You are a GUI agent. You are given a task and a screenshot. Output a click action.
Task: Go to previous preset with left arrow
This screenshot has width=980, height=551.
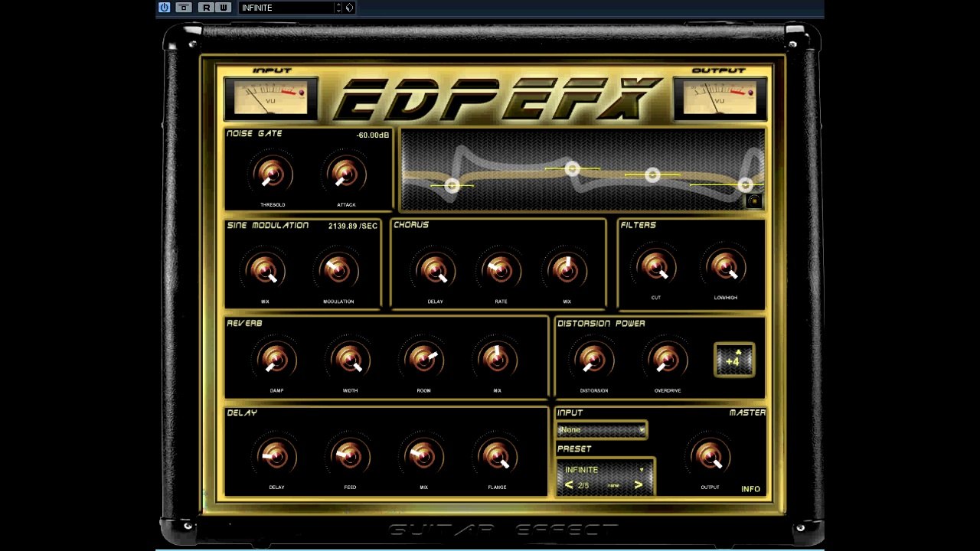pos(569,485)
